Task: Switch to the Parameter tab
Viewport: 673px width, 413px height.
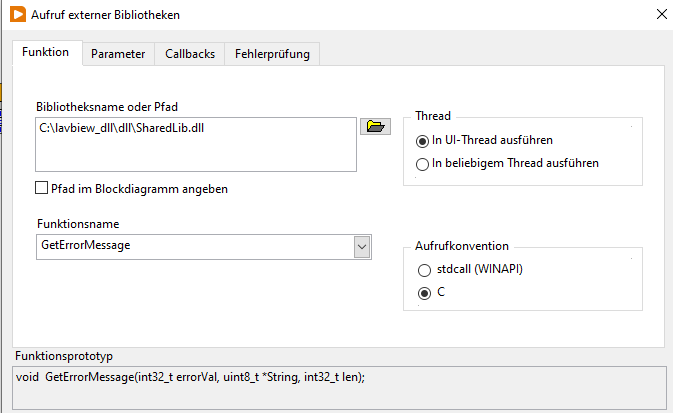Action: (118, 54)
